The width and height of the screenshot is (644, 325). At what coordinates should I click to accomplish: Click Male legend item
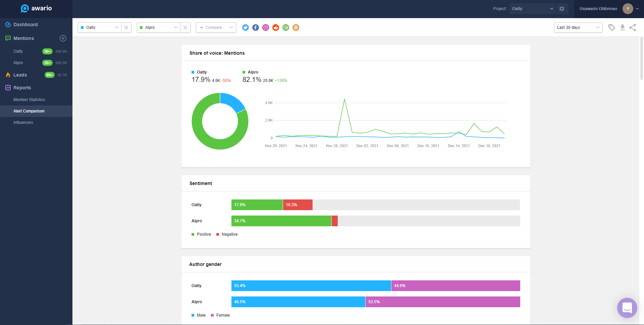199,315
